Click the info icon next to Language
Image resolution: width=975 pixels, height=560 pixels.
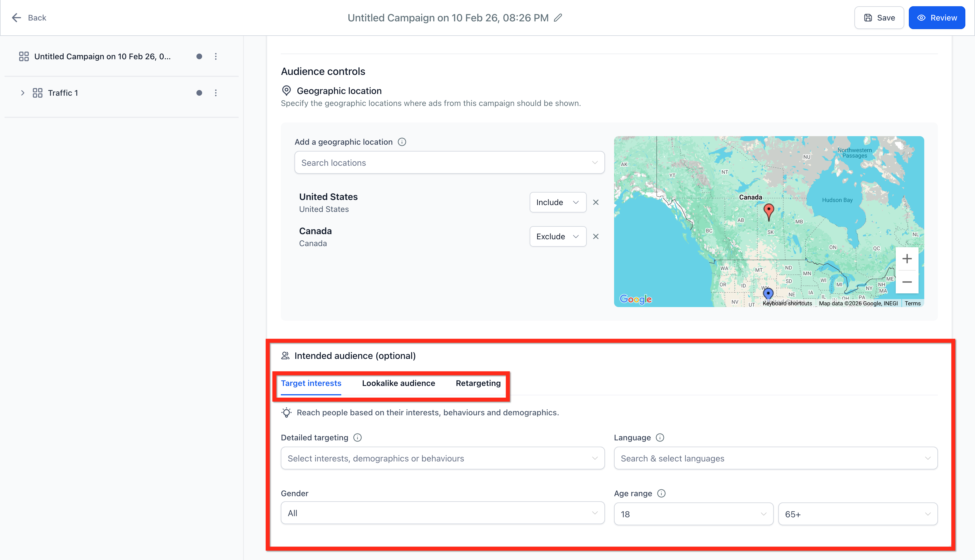(660, 437)
